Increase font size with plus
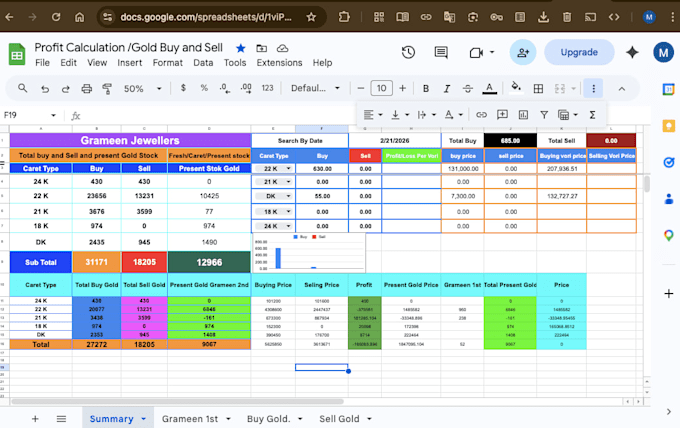This screenshot has height=428, width=680. (402, 88)
